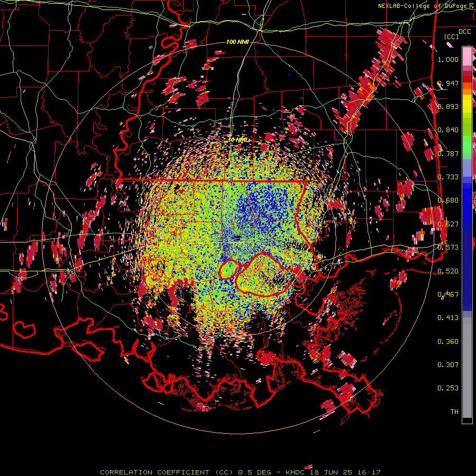Pick the orange color bar segment
This screenshot has width=476, height=476.
(x=467, y=91)
